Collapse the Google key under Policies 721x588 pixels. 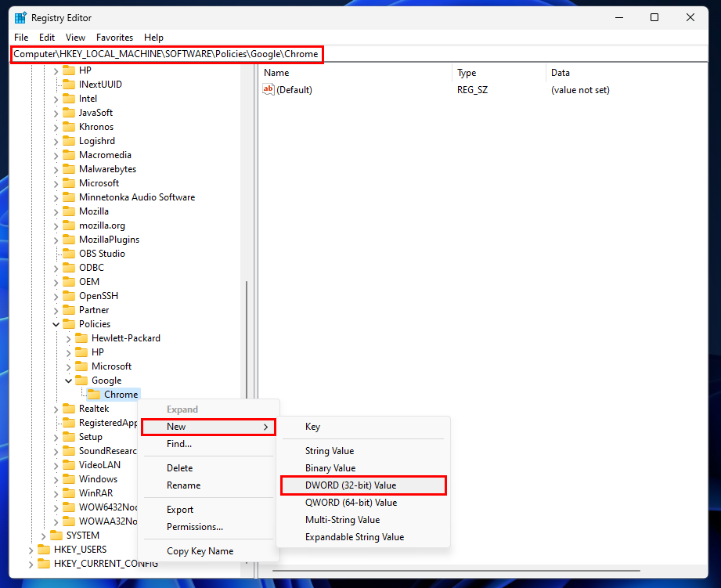pyautogui.click(x=69, y=381)
